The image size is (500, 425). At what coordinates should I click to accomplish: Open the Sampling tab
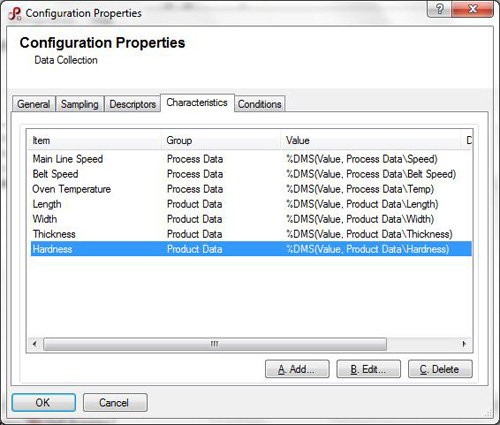pos(80,104)
